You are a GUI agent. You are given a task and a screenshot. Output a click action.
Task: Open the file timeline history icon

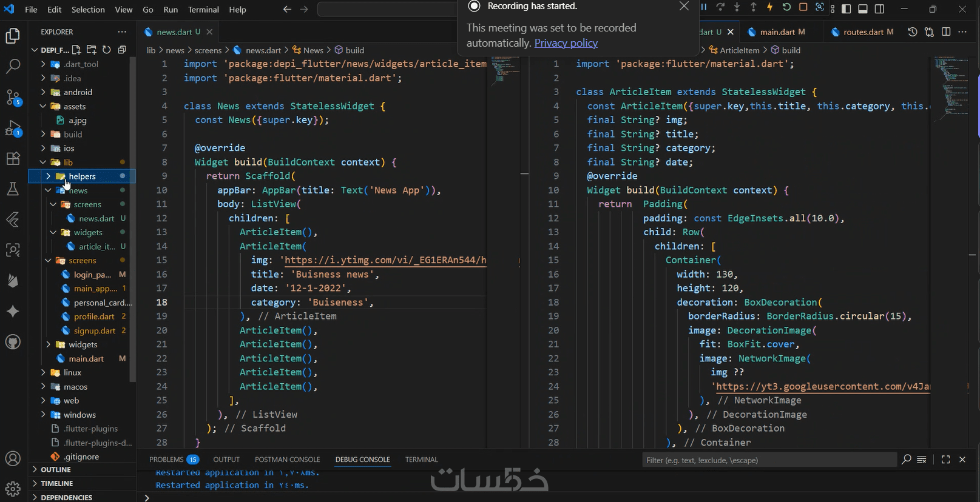[912, 32]
